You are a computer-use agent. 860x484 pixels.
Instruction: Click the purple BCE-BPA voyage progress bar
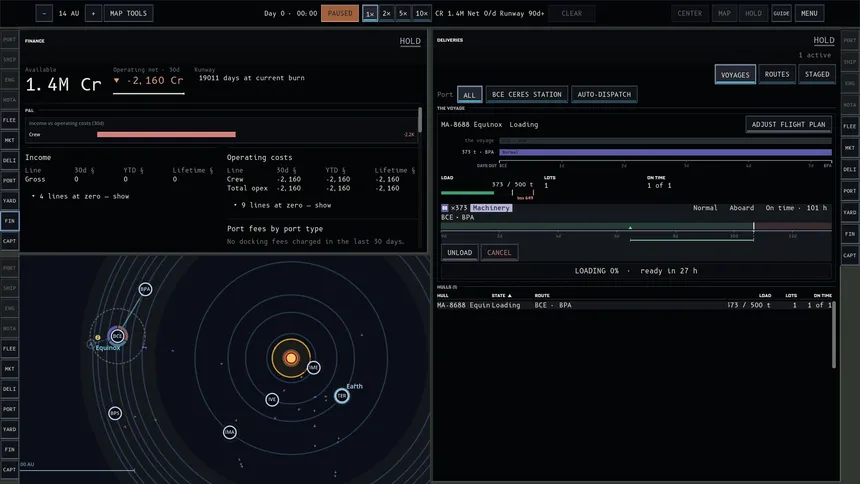coord(665,152)
